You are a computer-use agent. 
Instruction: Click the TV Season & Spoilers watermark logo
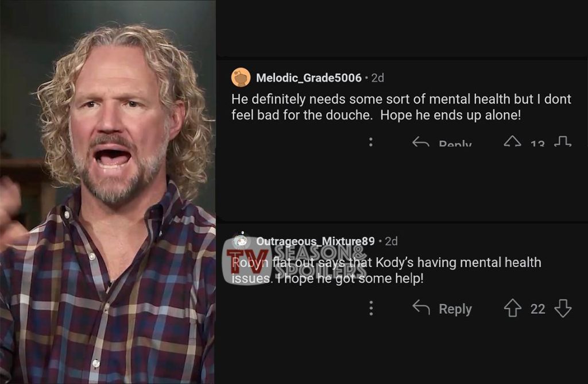point(295,262)
